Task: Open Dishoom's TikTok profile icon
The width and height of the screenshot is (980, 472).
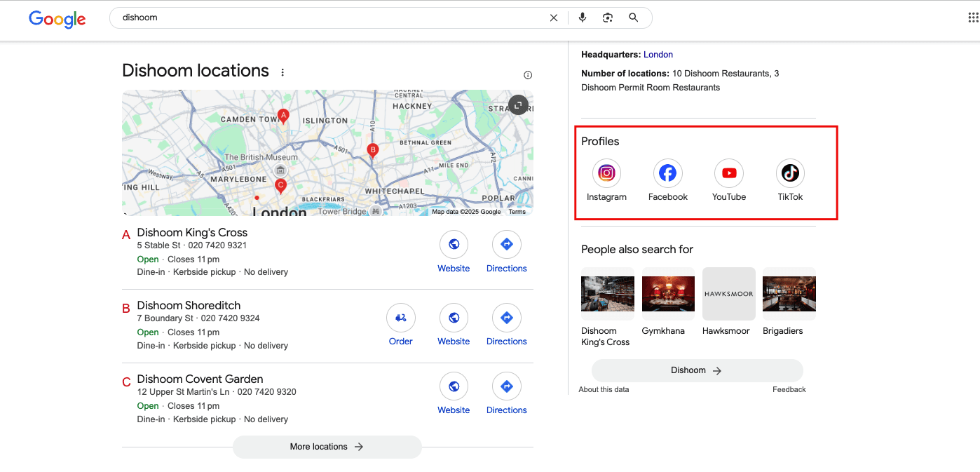Action: (790, 173)
